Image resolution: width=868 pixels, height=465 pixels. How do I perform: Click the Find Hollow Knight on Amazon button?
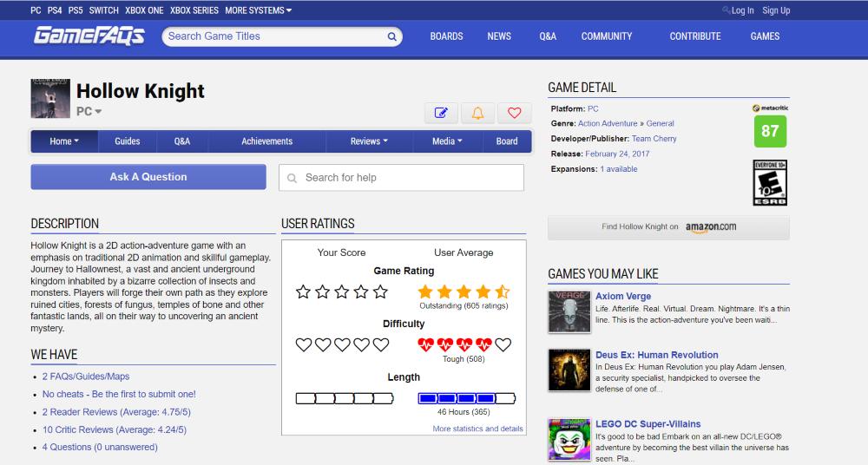668,227
